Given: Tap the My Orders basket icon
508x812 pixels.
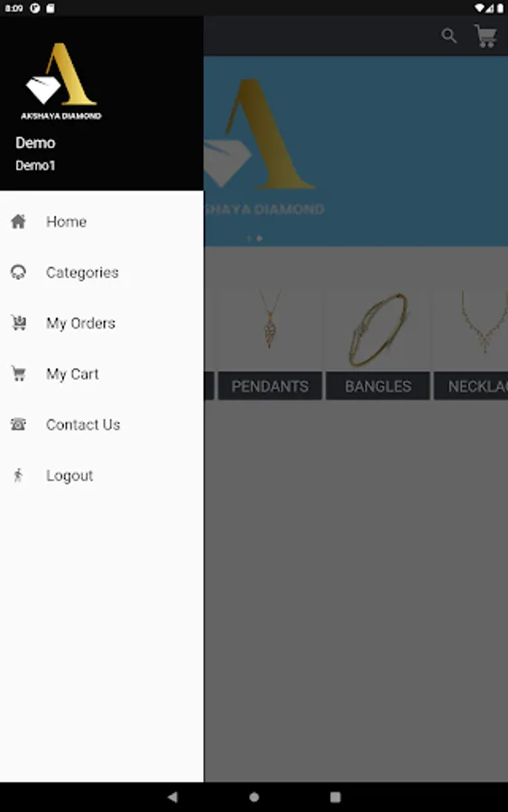Looking at the screenshot, I should [x=19, y=323].
